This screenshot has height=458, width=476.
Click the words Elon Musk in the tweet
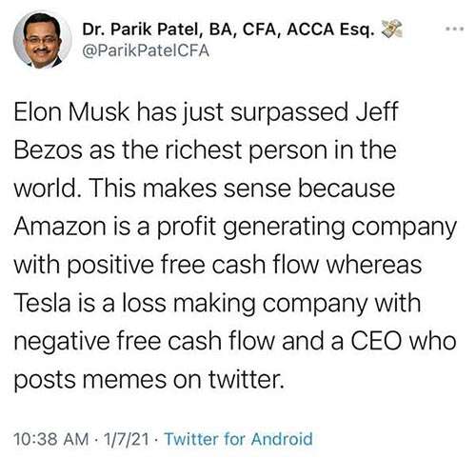click(72, 112)
